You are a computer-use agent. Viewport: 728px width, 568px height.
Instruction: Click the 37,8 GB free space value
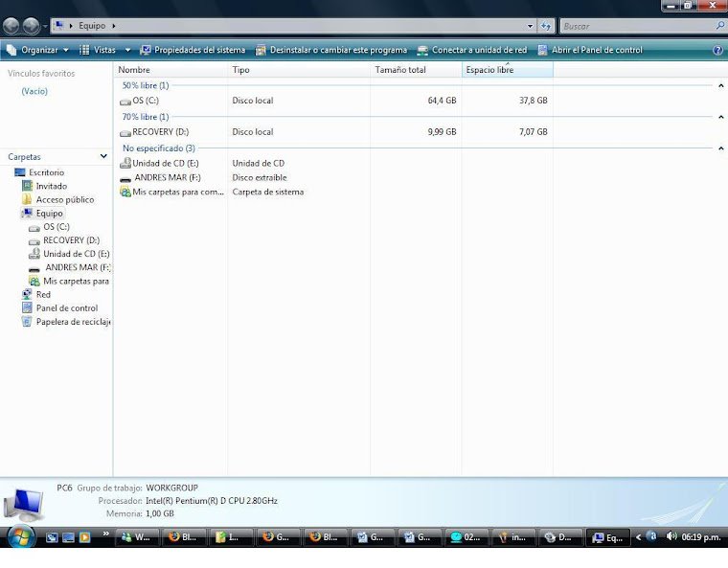pyautogui.click(x=533, y=101)
